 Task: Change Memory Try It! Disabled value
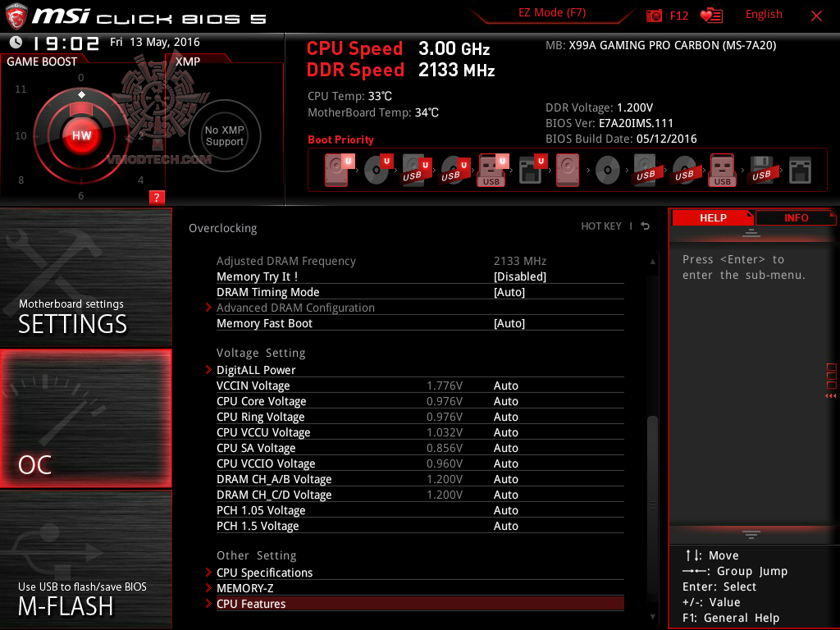click(519, 276)
